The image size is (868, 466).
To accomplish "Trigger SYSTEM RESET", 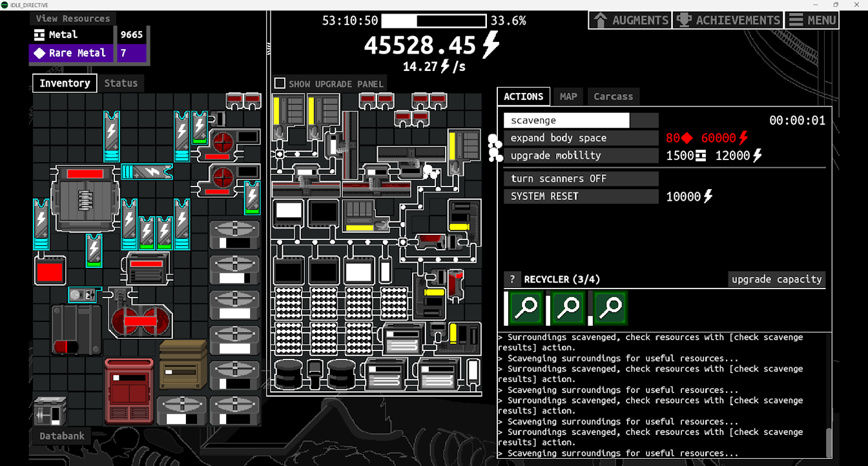I will point(581,196).
